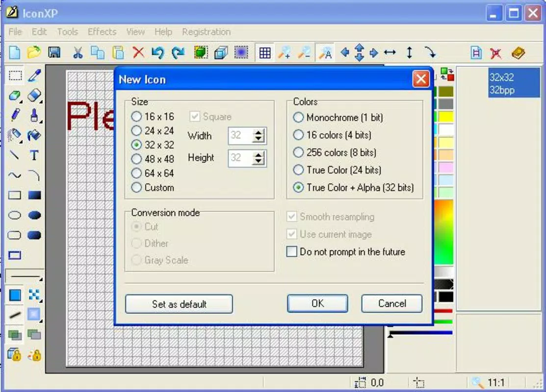Pick the yellow palette swatch
The height and width of the screenshot is (392, 546).
446,117
